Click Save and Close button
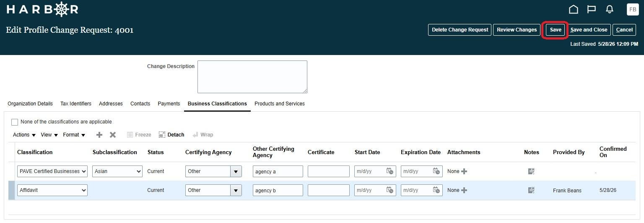 589,30
